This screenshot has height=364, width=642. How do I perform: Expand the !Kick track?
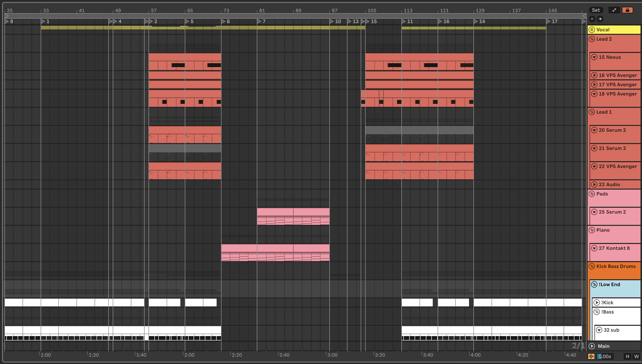coord(597,303)
